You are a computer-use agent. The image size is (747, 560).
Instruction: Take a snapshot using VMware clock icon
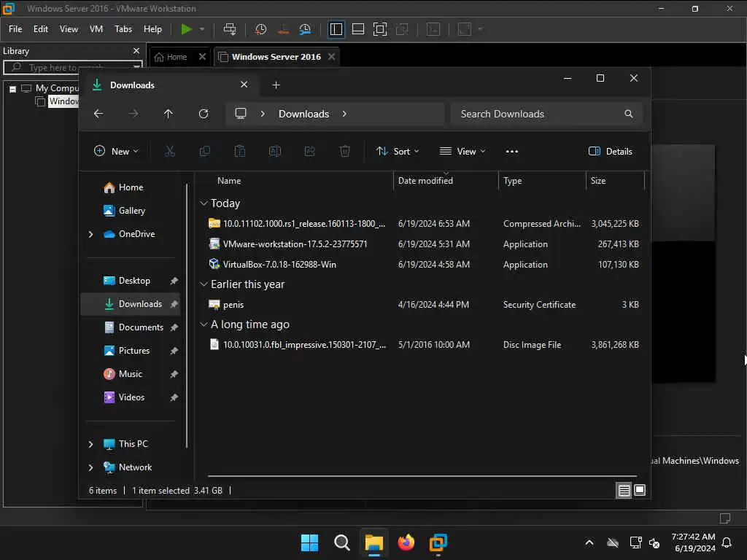[260, 29]
